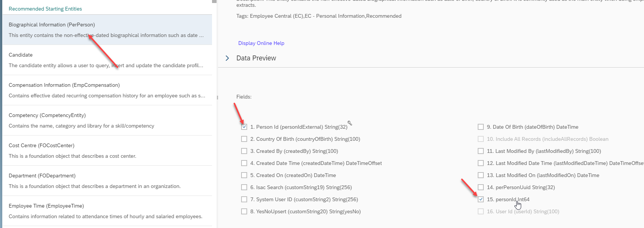Click the panel splitter handle between panes
The image size is (644, 228).
point(218,97)
